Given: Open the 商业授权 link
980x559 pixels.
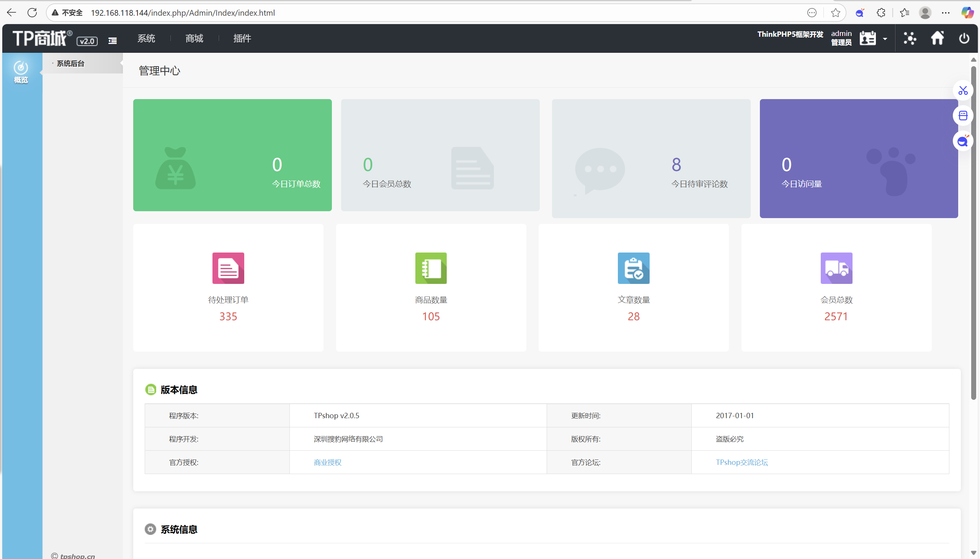Looking at the screenshot, I should (328, 462).
